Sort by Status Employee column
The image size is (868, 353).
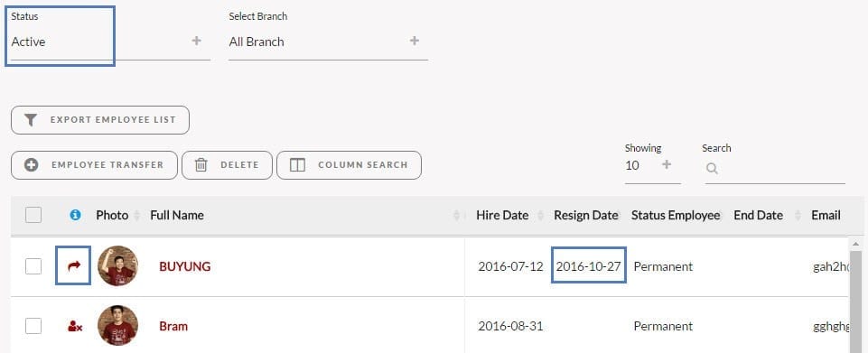tap(677, 215)
